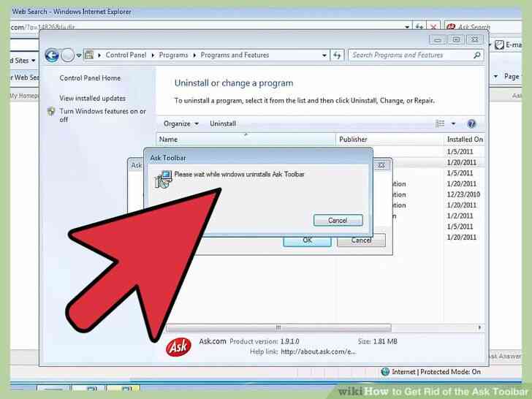Open the address bar history dropdown arrow

point(324,56)
